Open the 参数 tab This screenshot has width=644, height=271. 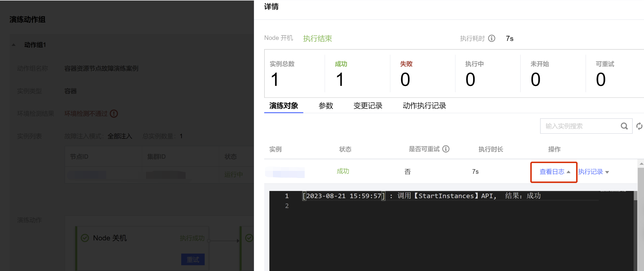[x=326, y=106]
